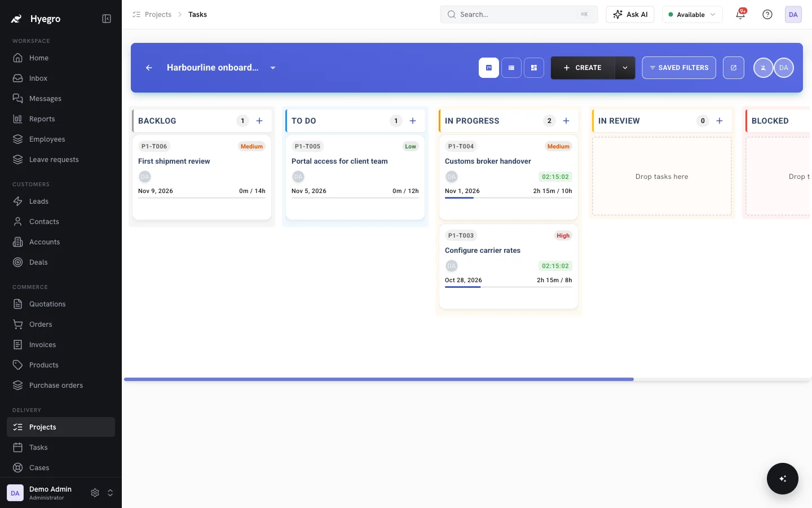Open the floating AI sparkle button
The width and height of the screenshot is (812, 508).
coord(783,479)
